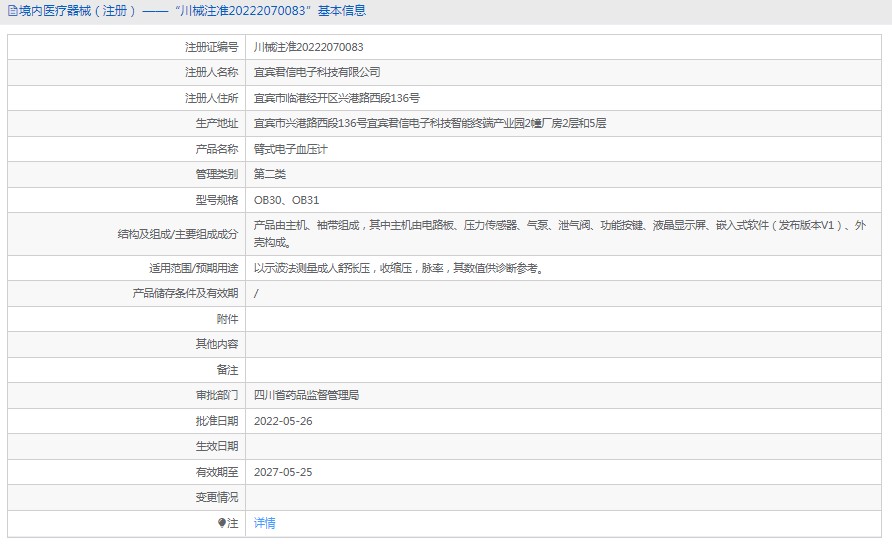The height and width of the screenshot is (544, 892).
Task: Click the bulb icon next to 注
Action: [222, 523]
